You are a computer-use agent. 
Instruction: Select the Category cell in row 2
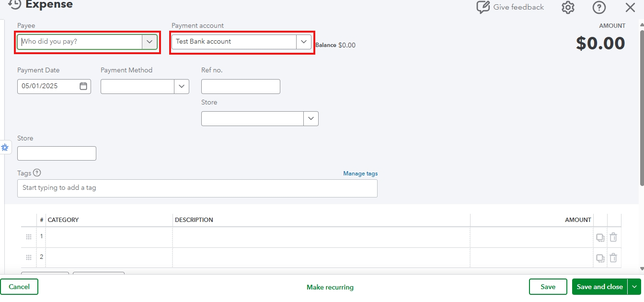pyautogui.click(x=109, y=257)
